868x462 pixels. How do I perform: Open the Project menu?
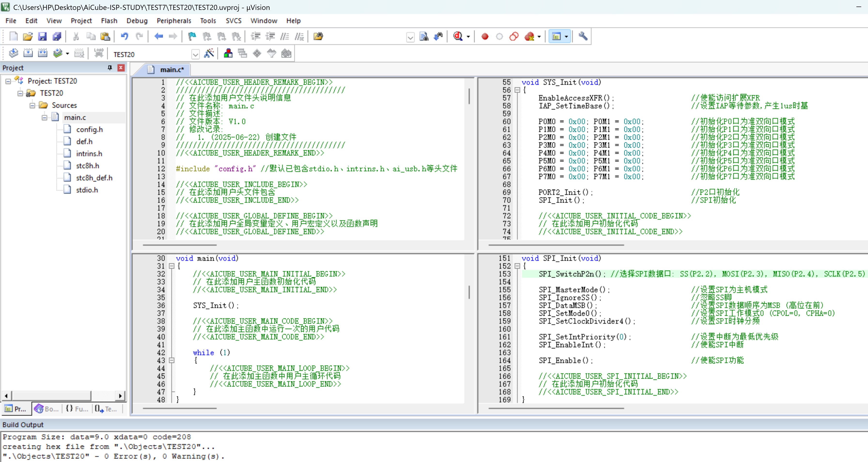tap(81, 21)
